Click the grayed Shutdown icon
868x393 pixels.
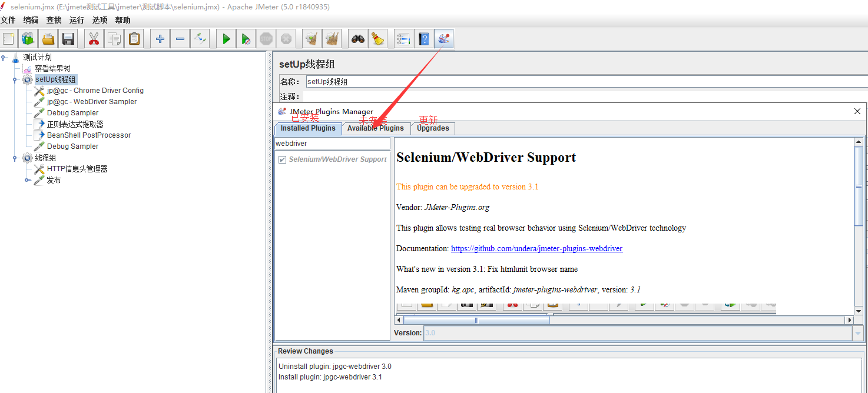point(286,39)
